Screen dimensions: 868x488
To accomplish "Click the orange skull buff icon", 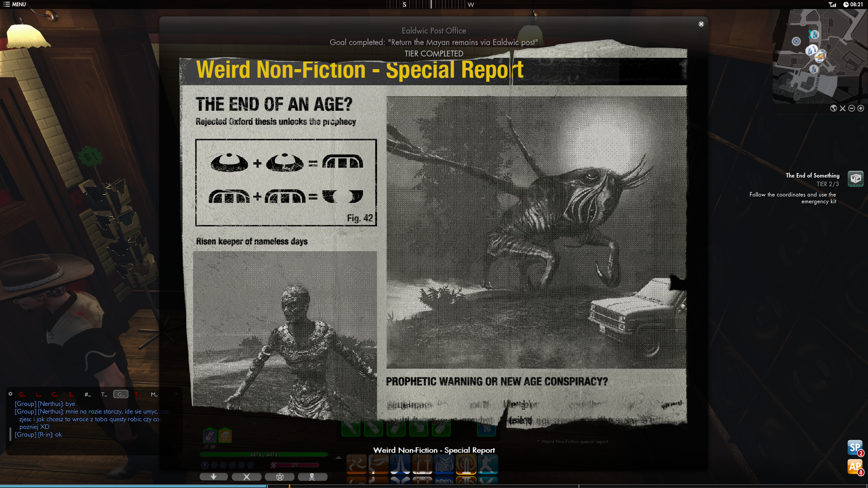I will point(225,435).
